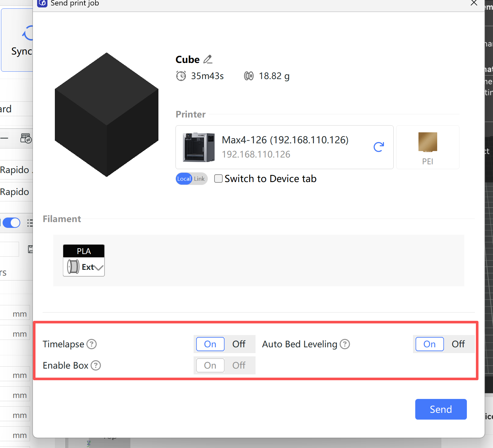Turn Timelapse Off
Screen dimensions: 493x448
pyautogui.click(x=239, y=344)
